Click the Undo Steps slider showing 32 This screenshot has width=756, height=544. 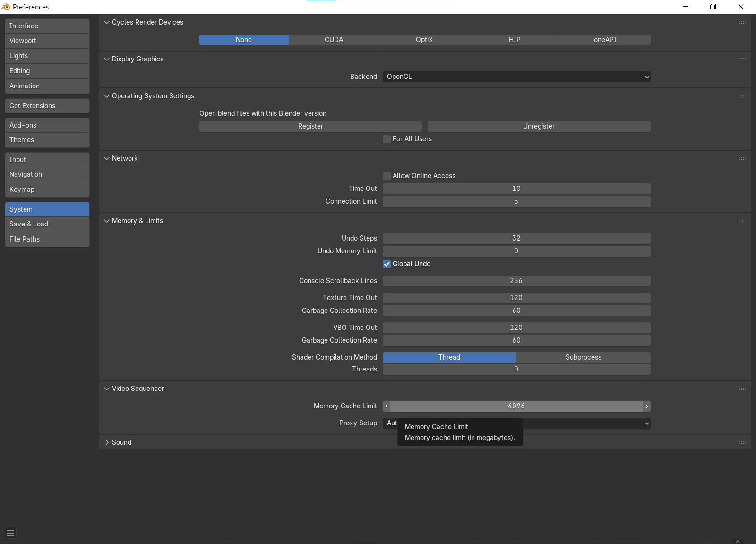click(x=516, y=238)
